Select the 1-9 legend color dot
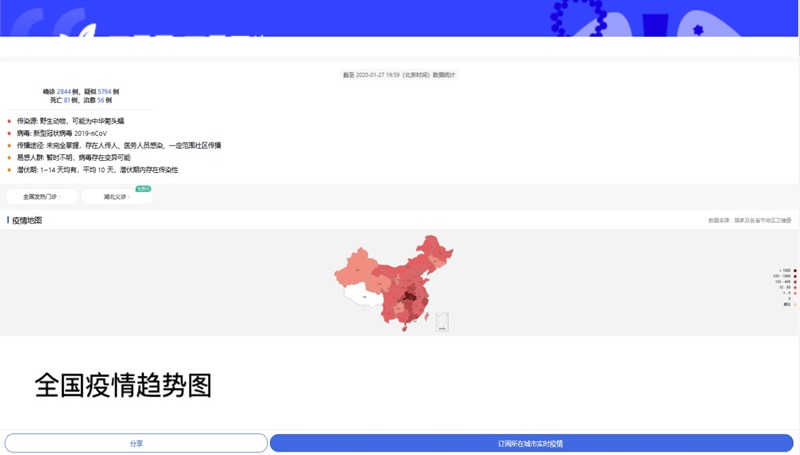Screen dimensions: 800x455 coord(795,293)
